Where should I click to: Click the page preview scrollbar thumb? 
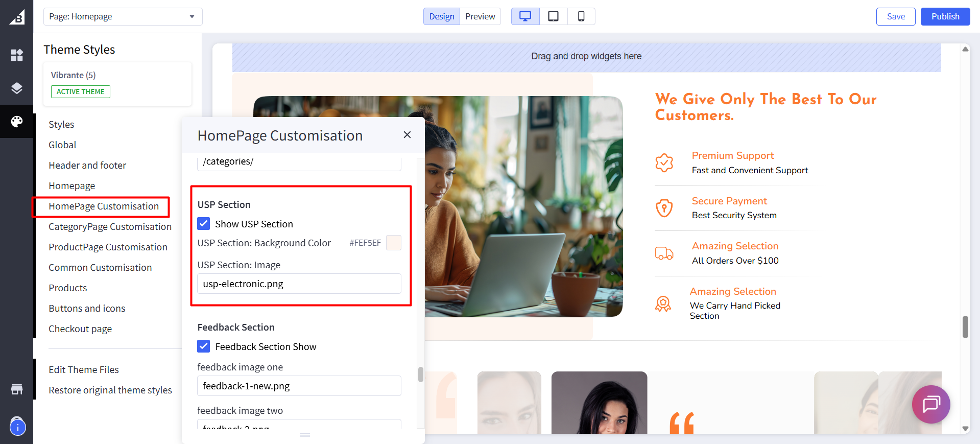[965, 327]
